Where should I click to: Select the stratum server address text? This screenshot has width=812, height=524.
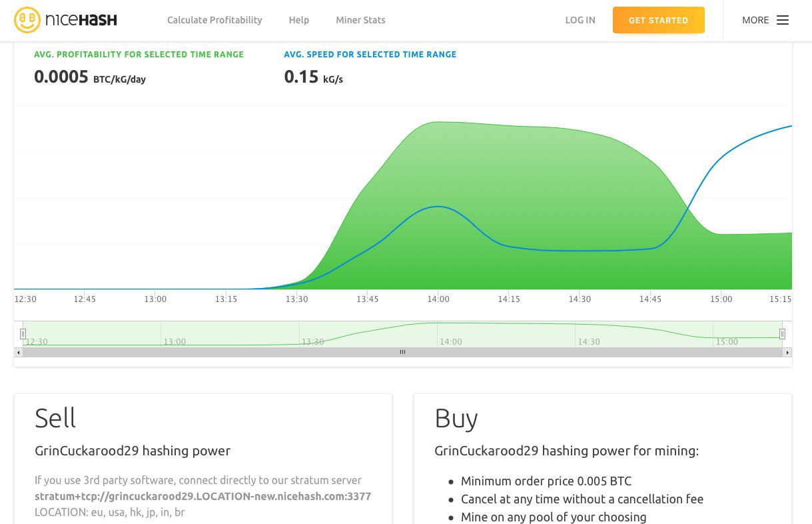click(203, 497)
